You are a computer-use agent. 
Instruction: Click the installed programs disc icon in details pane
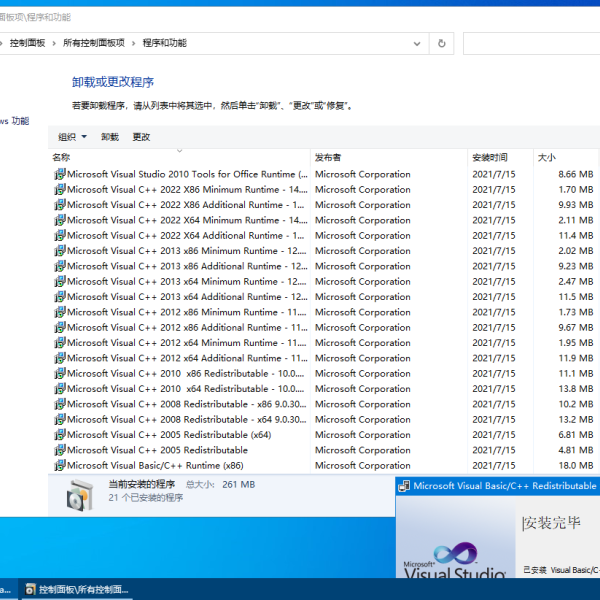tap(80, 495)
